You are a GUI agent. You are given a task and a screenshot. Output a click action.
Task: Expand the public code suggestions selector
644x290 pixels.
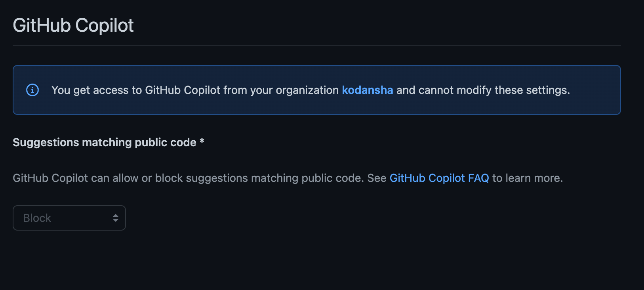pos(69,217)
